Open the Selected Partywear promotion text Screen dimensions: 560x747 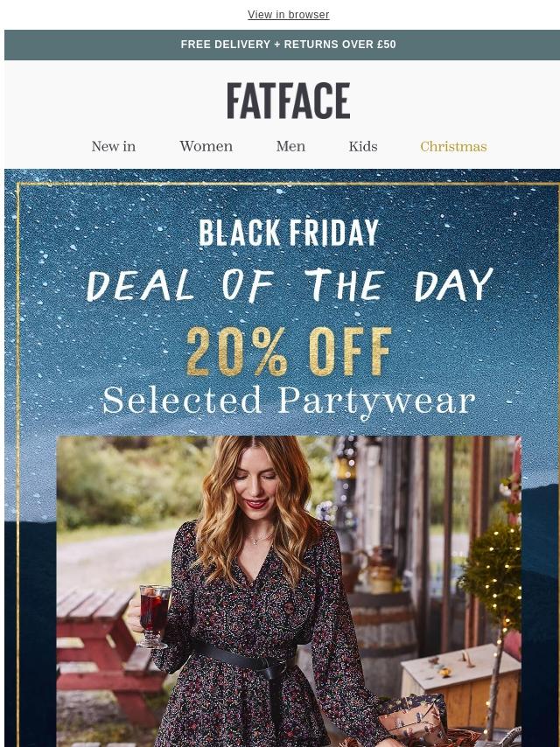[289, 401]
